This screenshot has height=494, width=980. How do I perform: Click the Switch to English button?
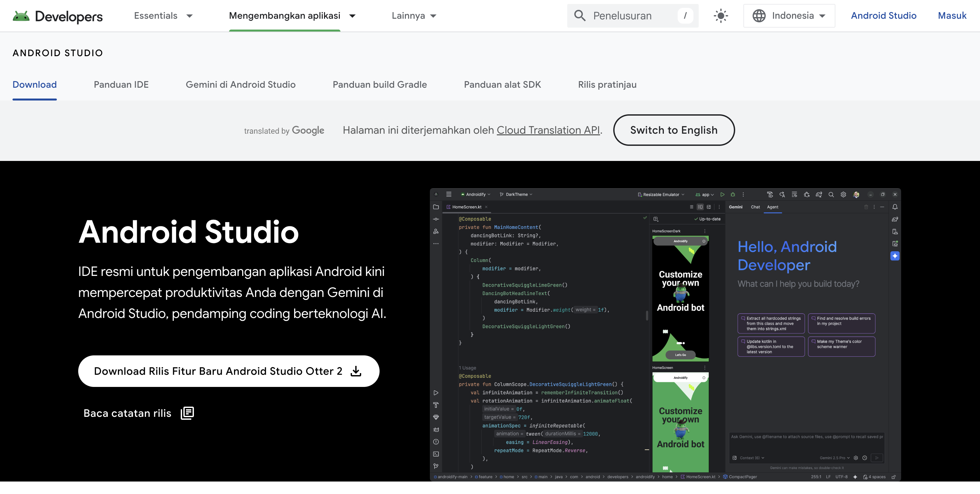(x=673, y=130)
